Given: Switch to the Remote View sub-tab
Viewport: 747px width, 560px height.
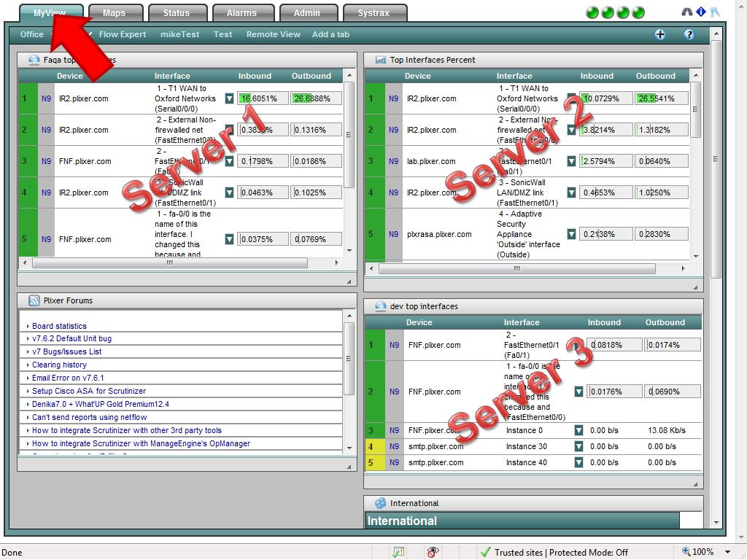Looking at the screenshot, I should coord(274,34).
